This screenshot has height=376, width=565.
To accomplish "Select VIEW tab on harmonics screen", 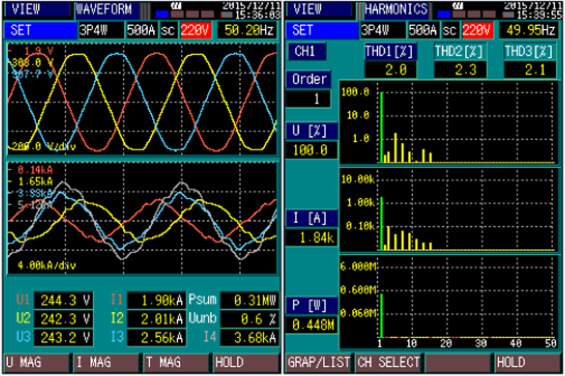I will (x=319, y=10).
